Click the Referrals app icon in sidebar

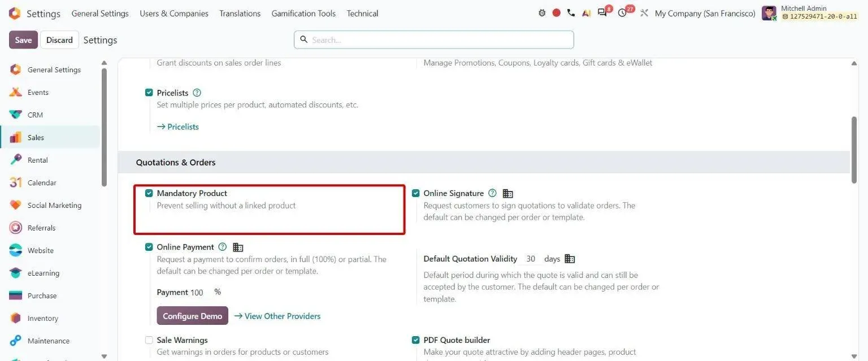click(16, 228)
